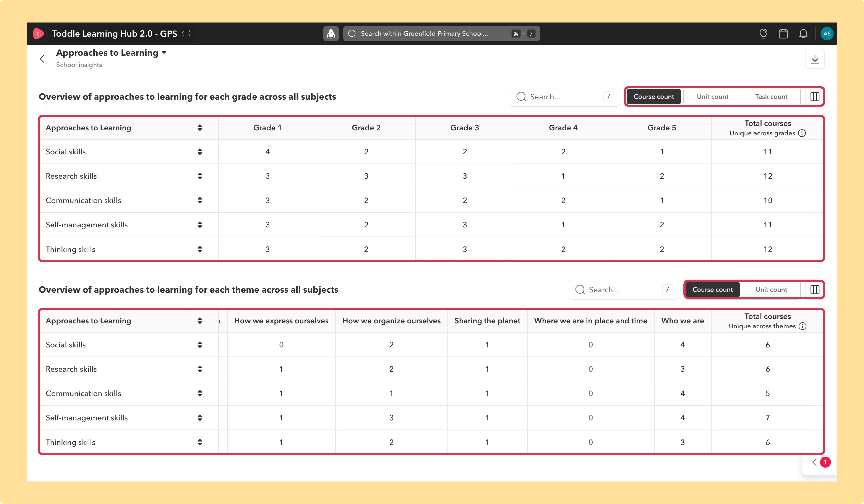This screenshot has height=504, width=864.
Task: Select Course count tab for grade overview
Action: (653, 97)
